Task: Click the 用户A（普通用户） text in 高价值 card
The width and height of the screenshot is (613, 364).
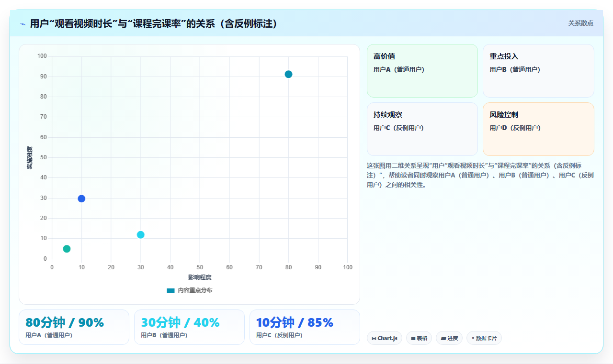Action: click(x=399, y=69)
